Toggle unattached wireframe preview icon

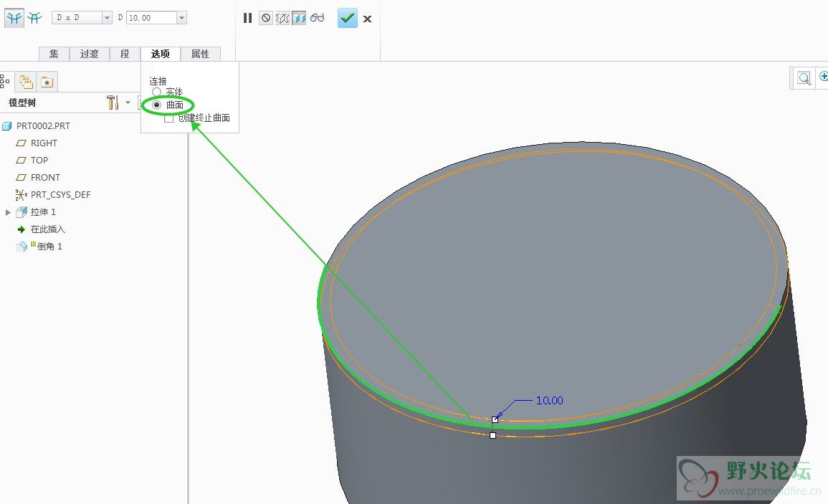coord(282,18)
